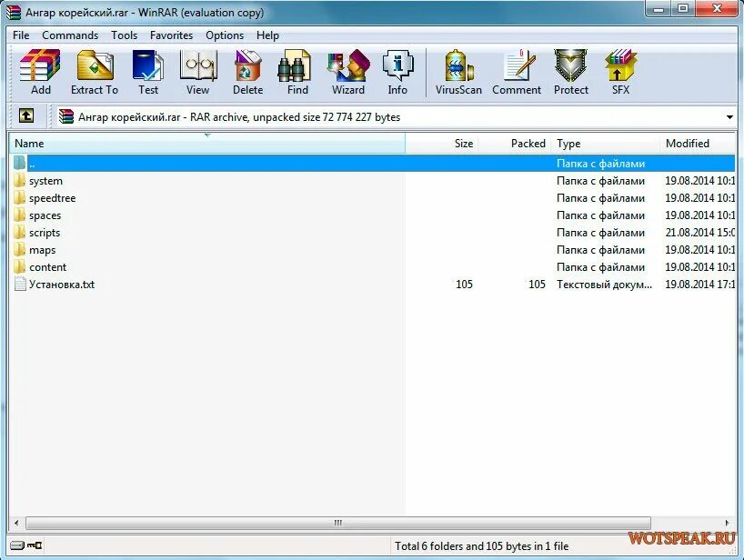Viewport: 744px width, 560px height.
Task: Open the Tools menu
Action: (x=125, y=35)
